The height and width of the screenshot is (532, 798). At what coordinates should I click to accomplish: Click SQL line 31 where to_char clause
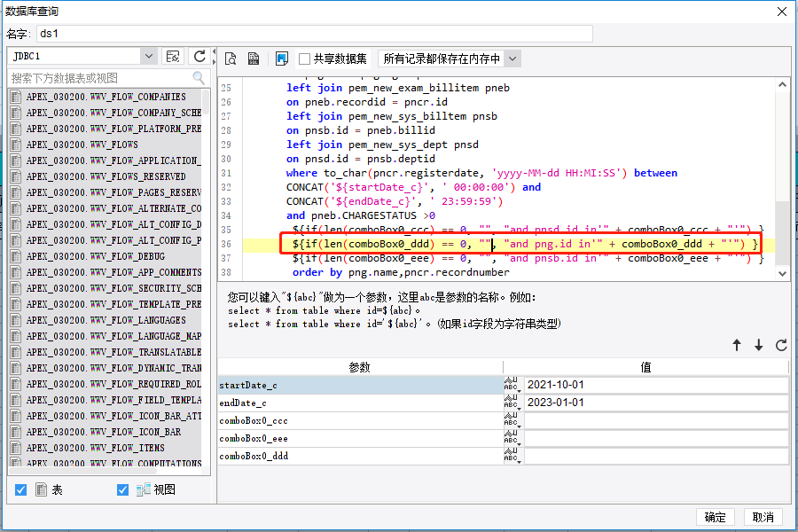(481, 173)
